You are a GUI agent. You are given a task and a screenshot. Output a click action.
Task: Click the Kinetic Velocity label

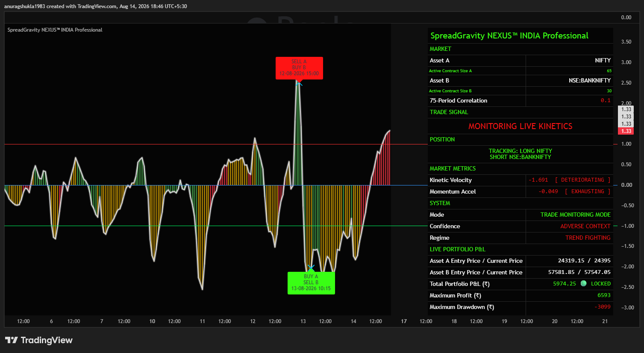pyautogui.click(x=451, y=180)
